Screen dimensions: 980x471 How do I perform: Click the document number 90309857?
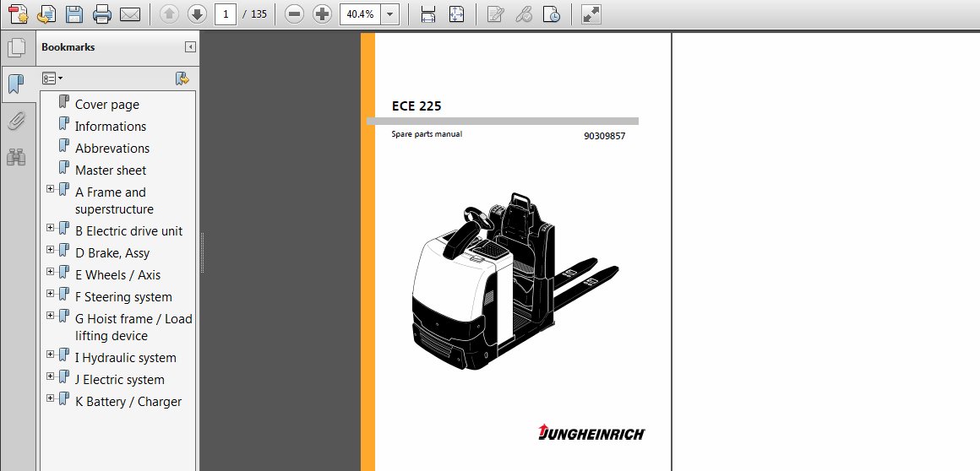pos(604,136)
